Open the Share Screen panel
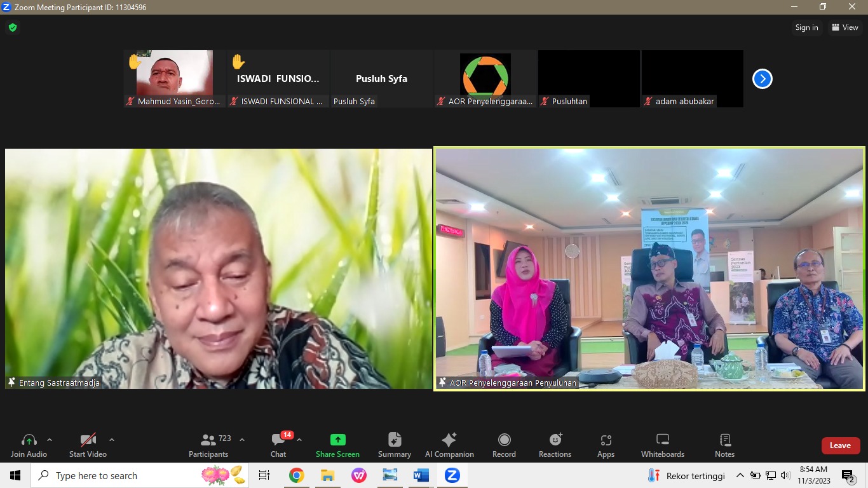Screen dimensions: 868x488 pos(337,444)
